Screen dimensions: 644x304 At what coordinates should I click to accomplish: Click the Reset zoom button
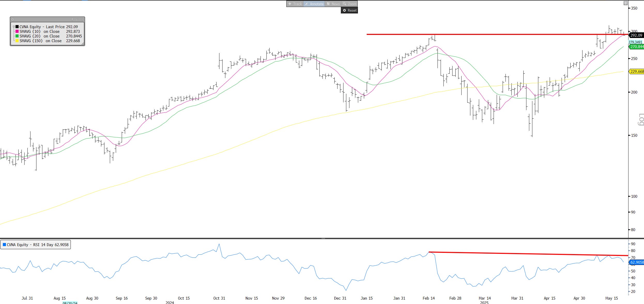(x=349, y=10)
